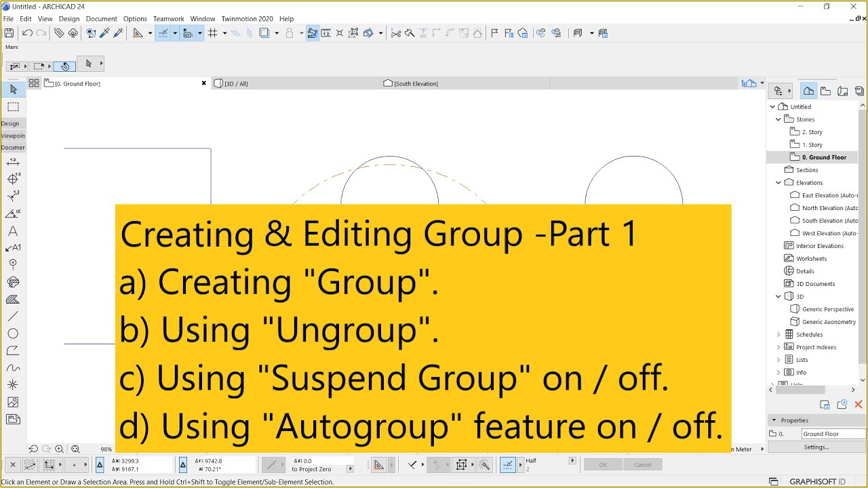Select the Label tool A1

pos(13,248)
